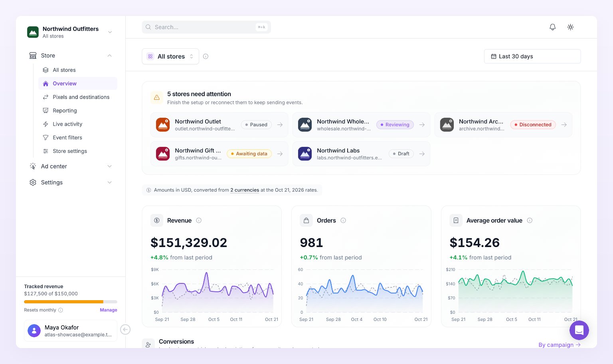Image resolution: width=613 pixels, height=364 pixels.
Task: Click the Northwind Outlet store logo
Action: pyautogui.click(x=163, y=125)
